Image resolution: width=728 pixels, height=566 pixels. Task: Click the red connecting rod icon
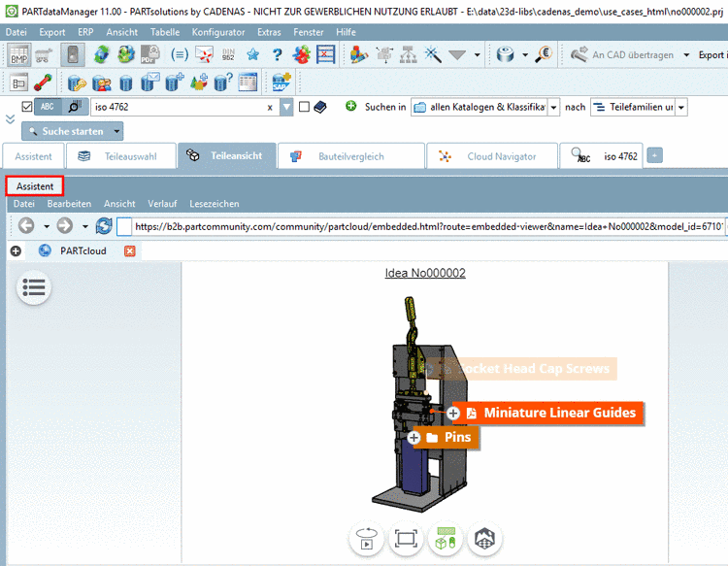point(43,83)
